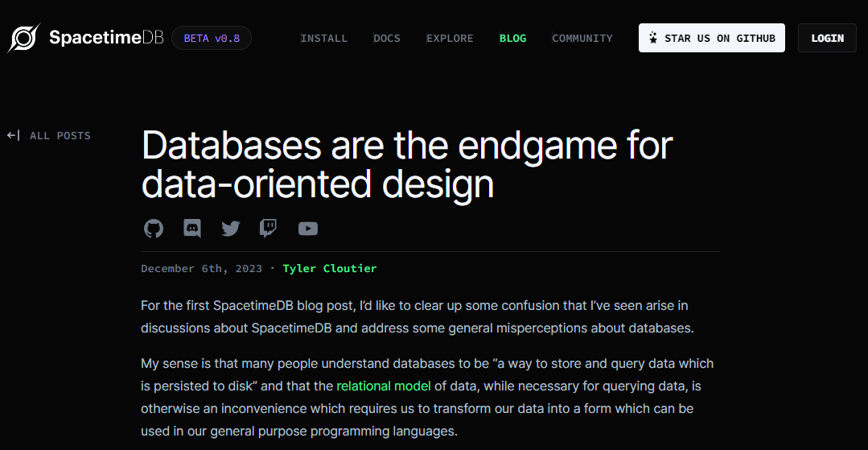This screenshot has width=868, height=450.
Task: Click the back arrow beside All Posts
Action: pyautogui.click(x=14, y=135)
